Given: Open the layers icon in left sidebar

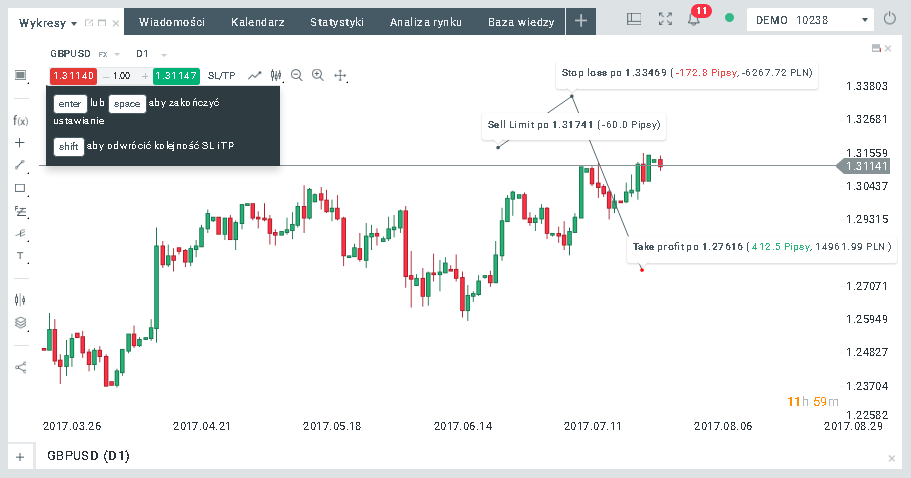Looking at the screenshot, I should point(20,322).
